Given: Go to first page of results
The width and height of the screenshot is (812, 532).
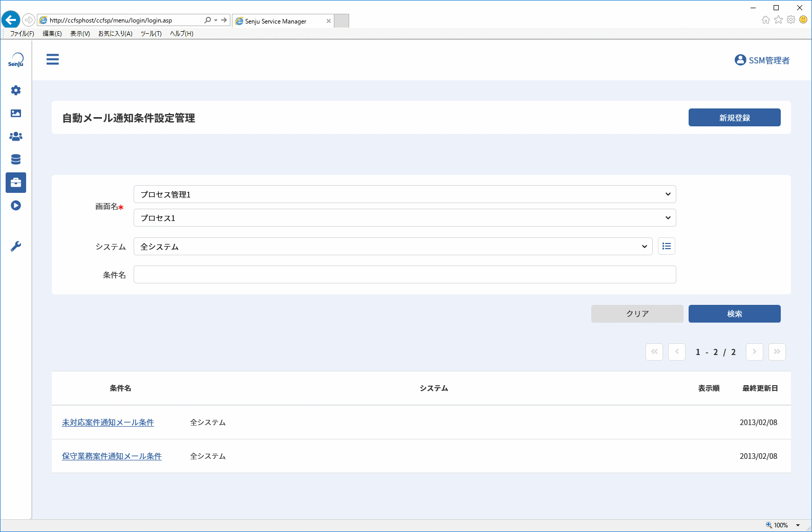Looking at the screenshot, I should click(x=654, y=352).
